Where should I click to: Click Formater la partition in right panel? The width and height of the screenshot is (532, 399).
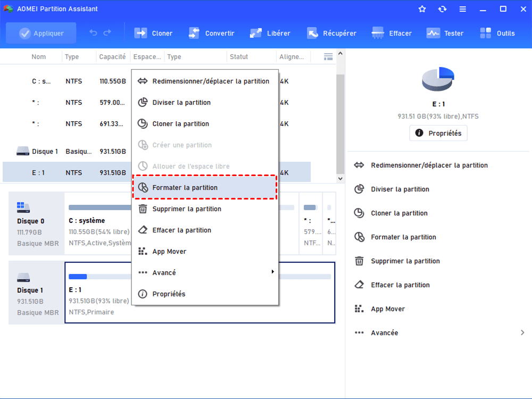click(395, 237)
